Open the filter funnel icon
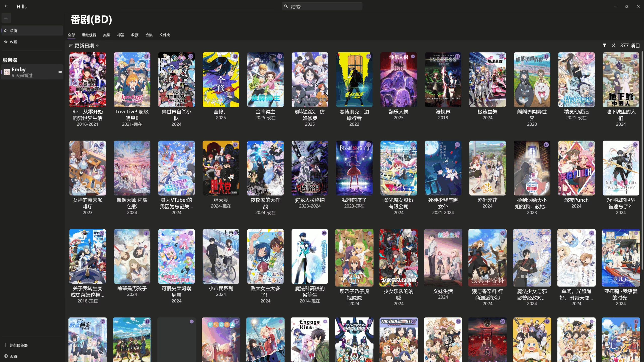Image resolution: width=644 pixels, height=362 pixels. pos(605,45)
